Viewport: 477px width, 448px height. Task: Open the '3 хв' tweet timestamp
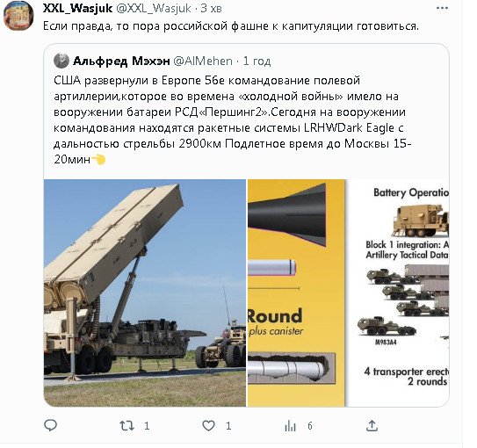tap(211, 9)
